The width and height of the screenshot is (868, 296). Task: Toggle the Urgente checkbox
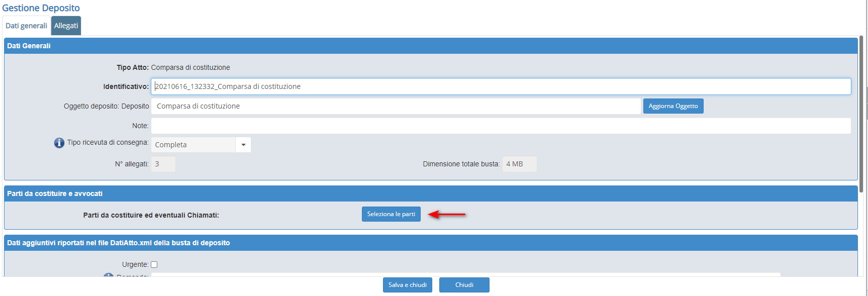(154, 265)
